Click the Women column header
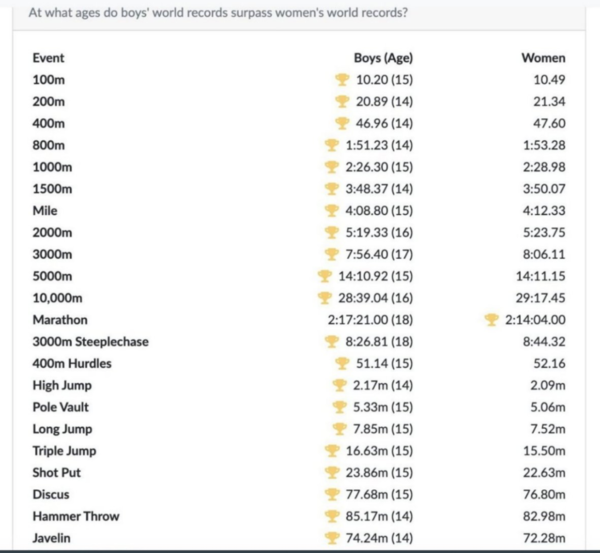The image size is (600, 553). 543,58
